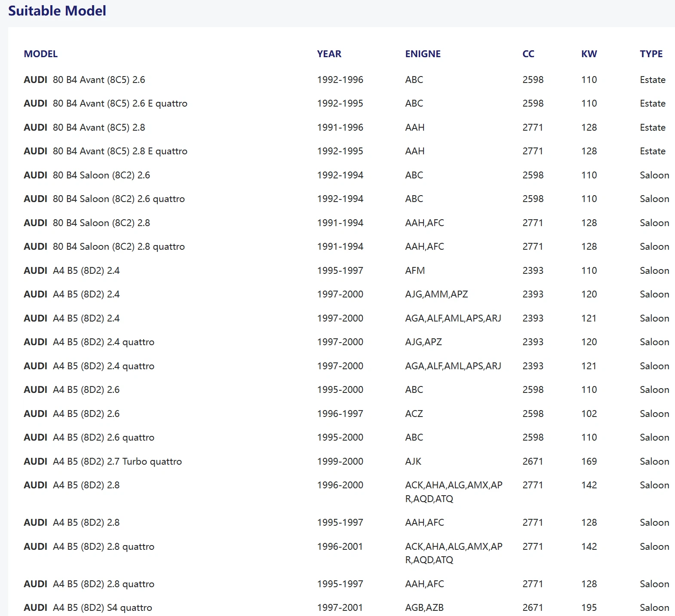
Task: Click Estate in the 1992-1996 row
Action: [653, 80]
